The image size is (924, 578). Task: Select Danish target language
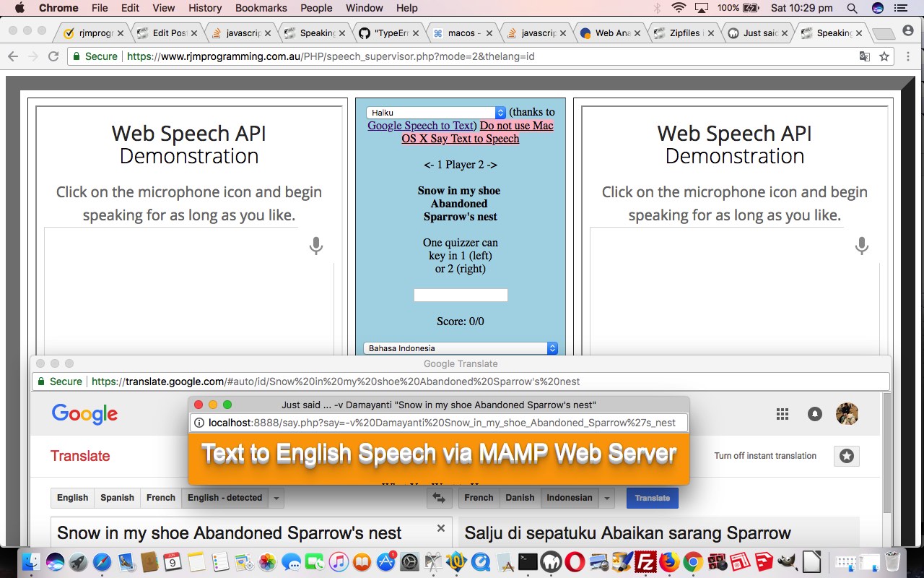pos(520,498)
